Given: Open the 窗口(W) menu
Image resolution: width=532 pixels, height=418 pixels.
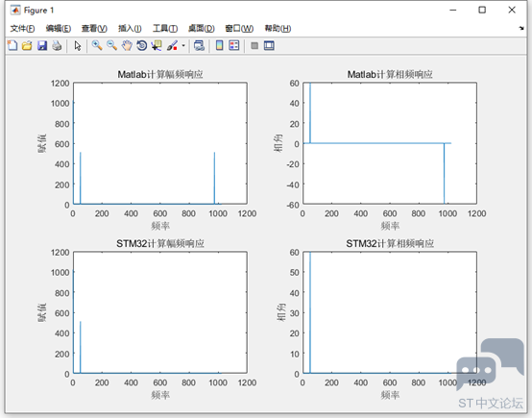Looking at the screenshot, I should point(239,29).
